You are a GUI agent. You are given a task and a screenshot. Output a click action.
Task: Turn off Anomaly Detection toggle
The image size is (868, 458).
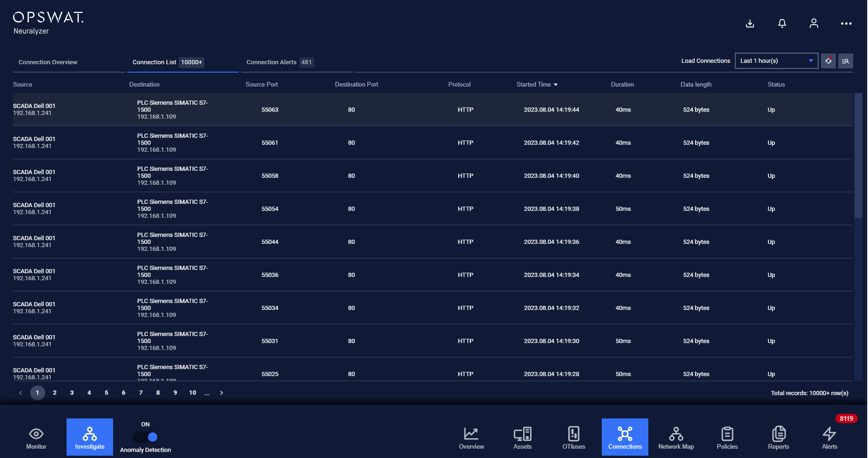pyautogui.click(x=146, y=437)
